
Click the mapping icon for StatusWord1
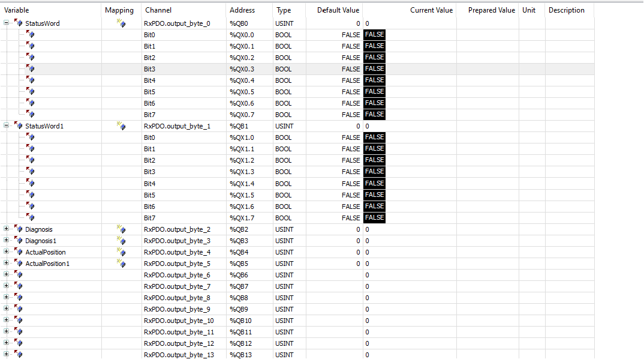point(121,127)
